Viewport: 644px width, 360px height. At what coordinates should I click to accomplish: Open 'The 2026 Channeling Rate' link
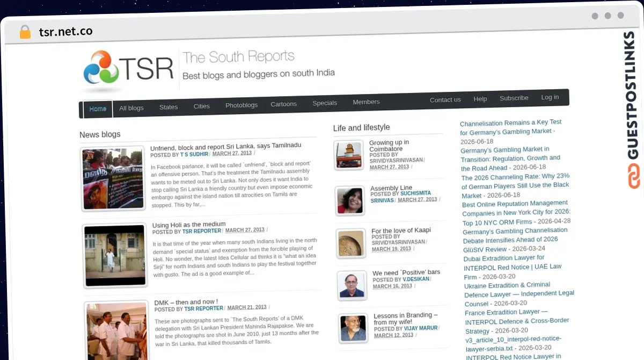(515, 186)
